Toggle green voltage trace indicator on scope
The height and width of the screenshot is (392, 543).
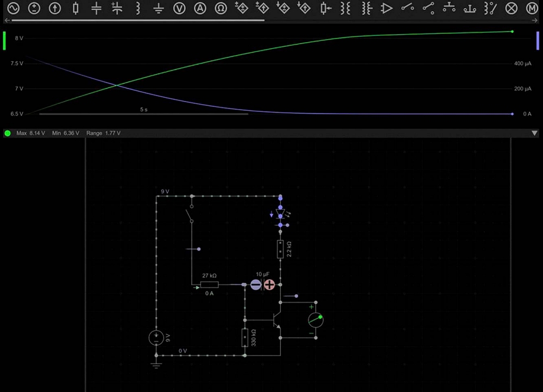click(x=4, y=41)
